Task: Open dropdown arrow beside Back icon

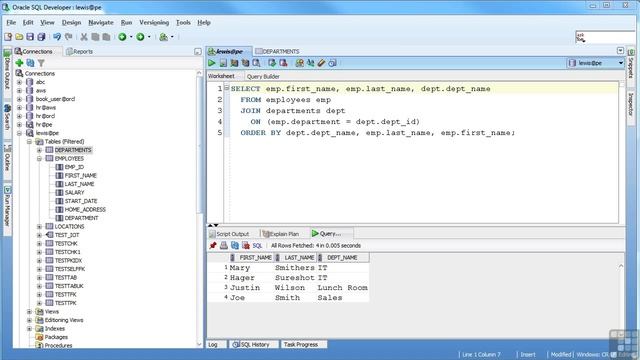Action: [131, 37]
